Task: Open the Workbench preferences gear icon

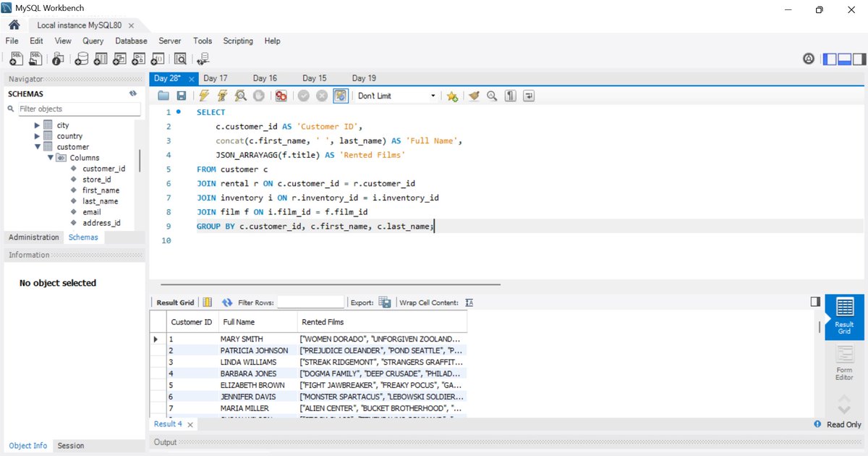Action: click(x=809, y=59)
